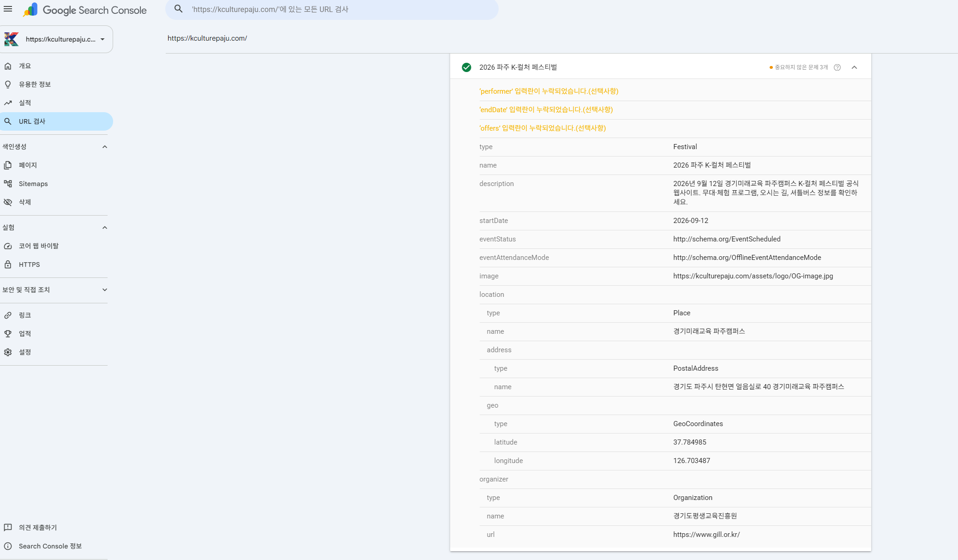Click the magnifier icon beside URL 검사

point(8,121)
